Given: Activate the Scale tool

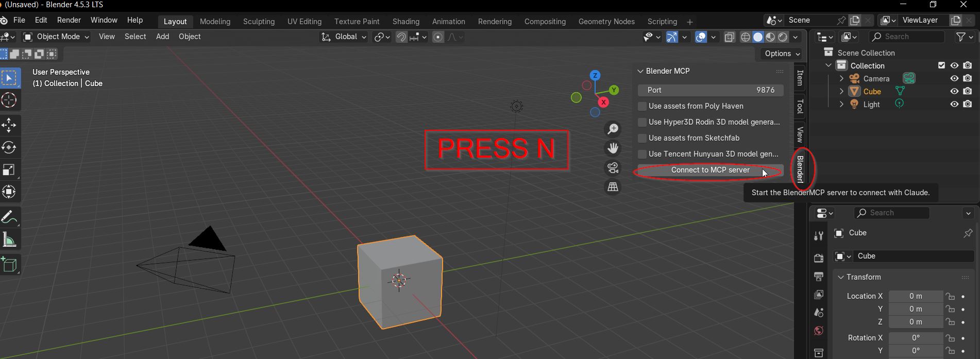Looking at the screenshot, I should 9,169.
